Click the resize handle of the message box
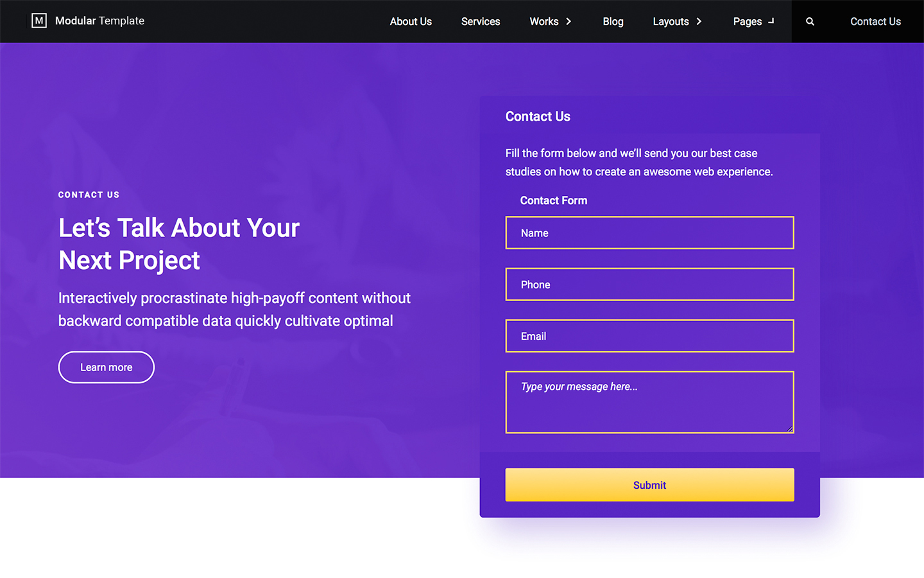 [791, 429]
